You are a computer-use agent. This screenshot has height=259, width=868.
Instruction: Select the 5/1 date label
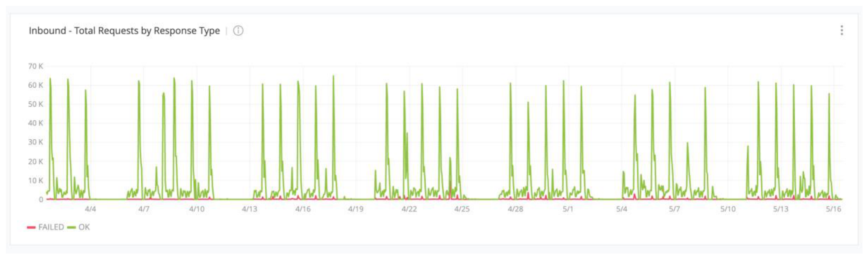pyautogui.click(x=568, y=209)
